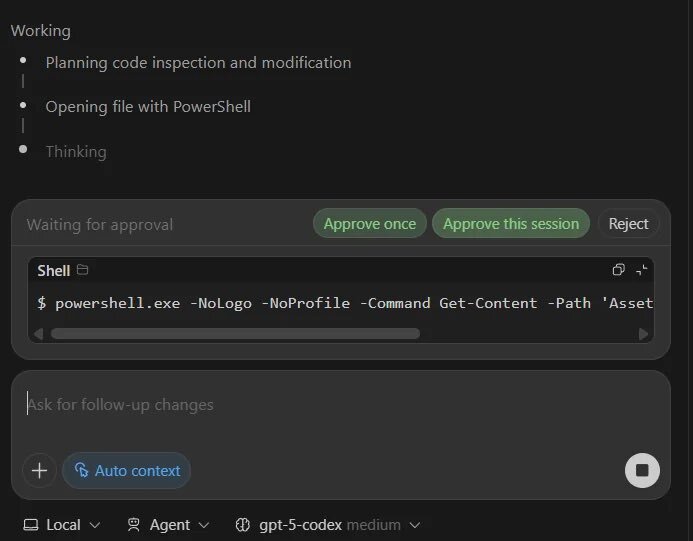Approve the command for this session
This screenshot has width=693, height=541.
511,224
